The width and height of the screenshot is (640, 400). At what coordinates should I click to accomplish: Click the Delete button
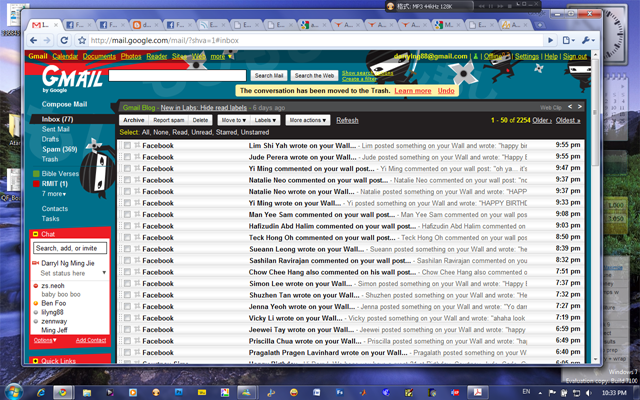(x=200, y=120)
